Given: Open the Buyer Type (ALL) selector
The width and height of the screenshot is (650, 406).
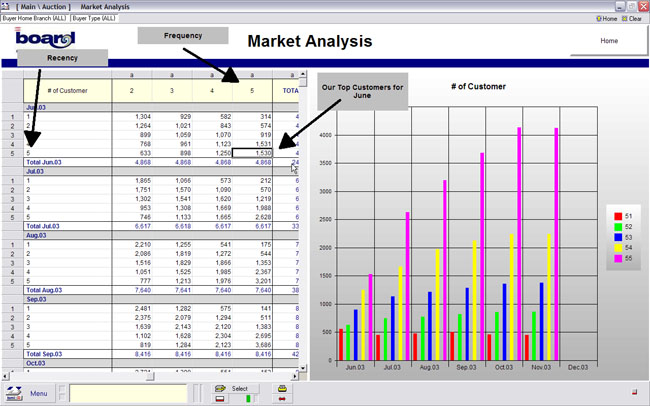Looking at the screenshot, I should [95, 18].
